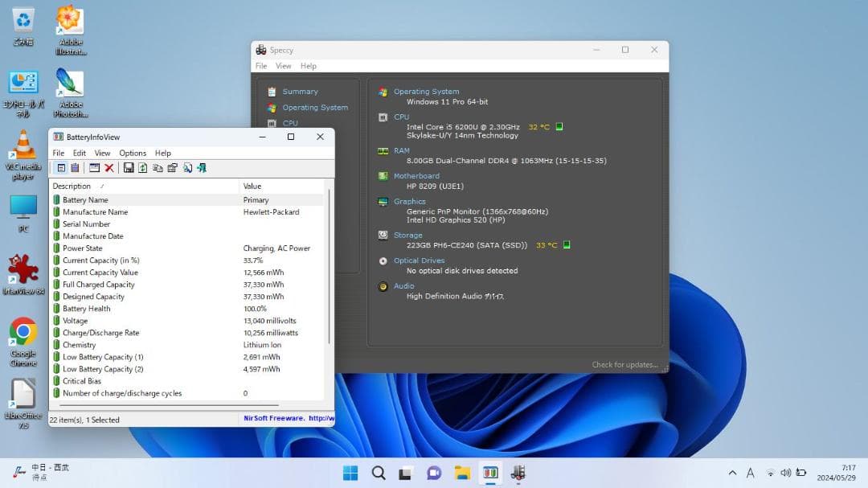The height and width of the screenshot is (488, 868).
Task: Select Operating System in Speccy sidebar
Action: pos(315,108)
